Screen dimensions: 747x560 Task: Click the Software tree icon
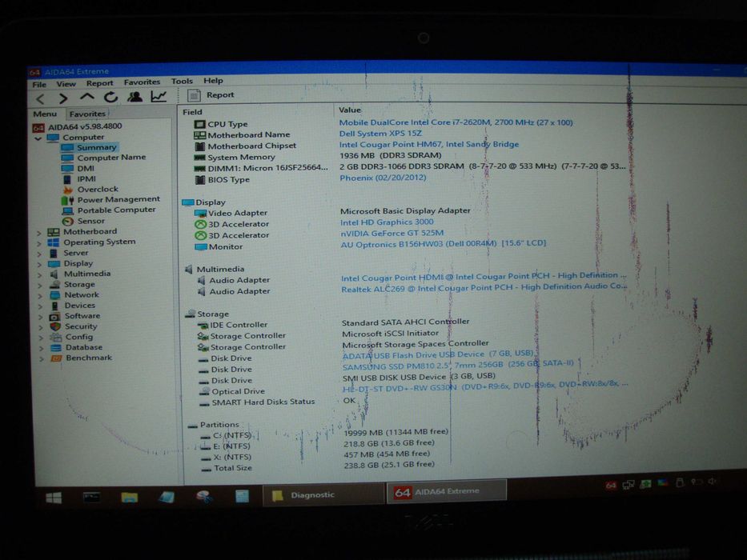pyautogui.click(x=54, y=316)
